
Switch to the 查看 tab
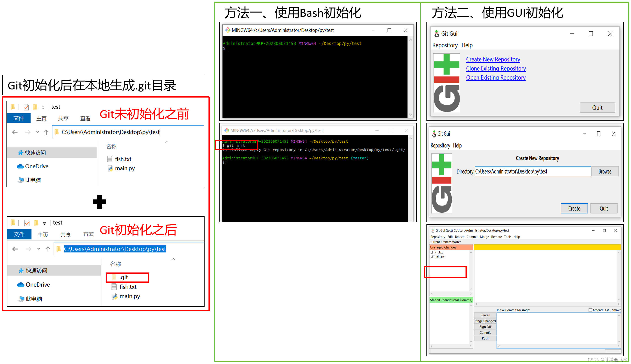pyautogui.click(x=85, y=118)
